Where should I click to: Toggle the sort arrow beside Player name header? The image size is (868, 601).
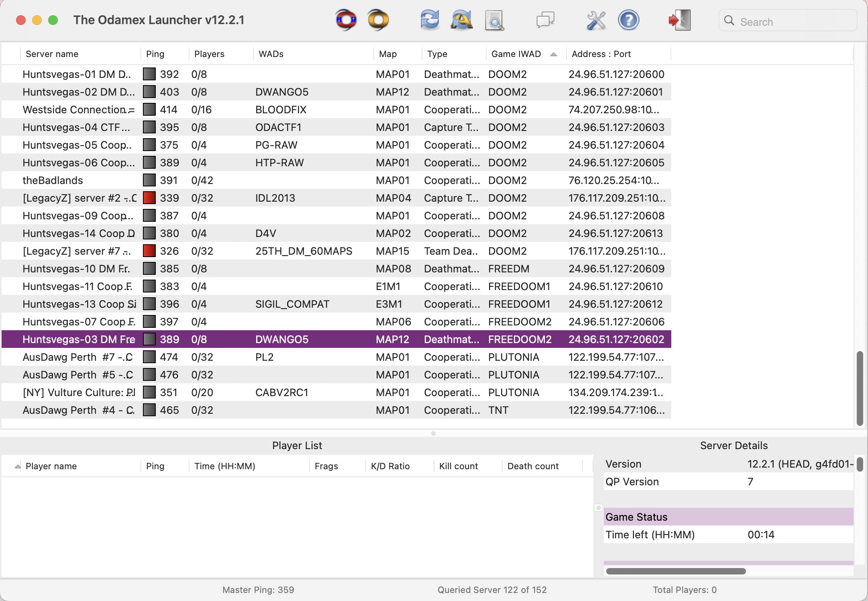tap(17, 466)
